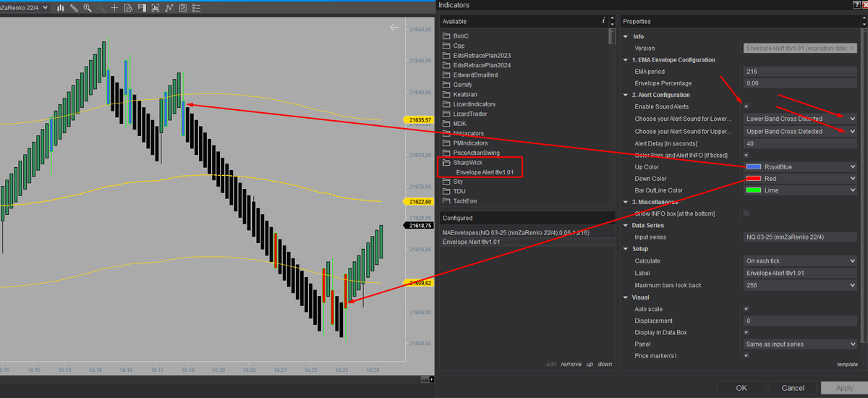Toggle the data box icon in chart toolbar
The width and height of the screenshot is (868, 398).
pos(128,8)
